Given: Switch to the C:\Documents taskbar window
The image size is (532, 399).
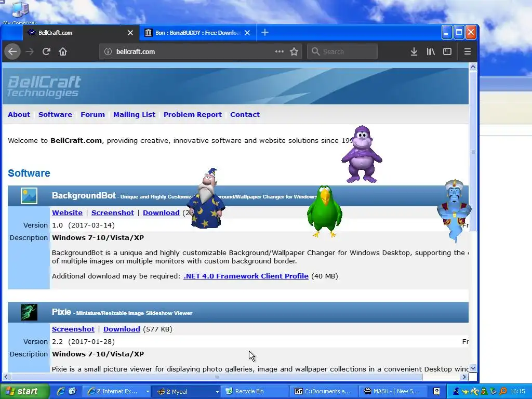Looking at the screenshot, I should (x=324, y=391).
